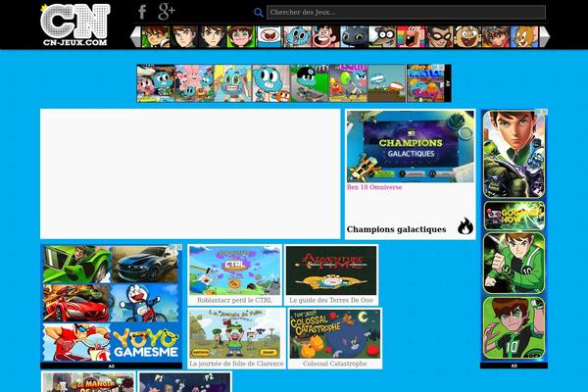This screenshot has width=588, height=392.
Task: Select the Robin masked character icon
Action: [x=439, y=37]
